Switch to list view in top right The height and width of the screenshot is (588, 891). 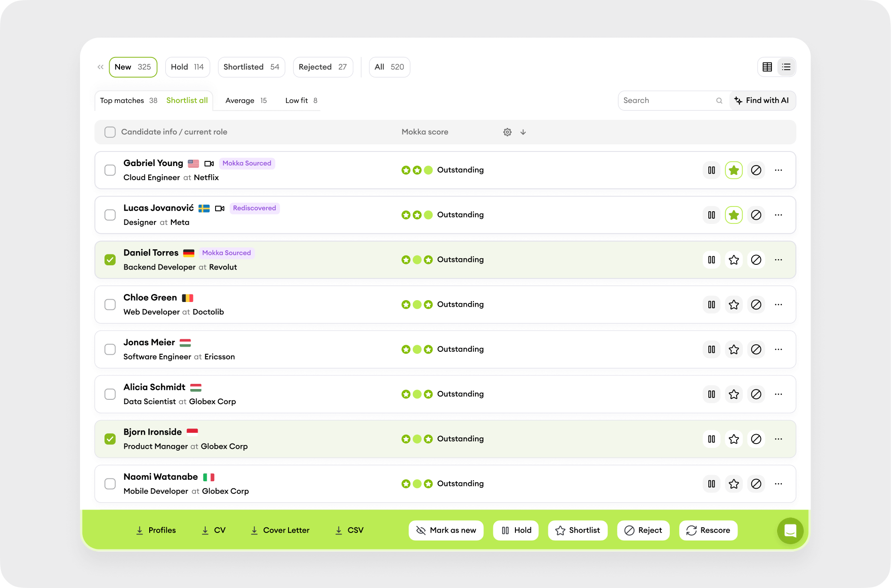[x=786, y=67]
